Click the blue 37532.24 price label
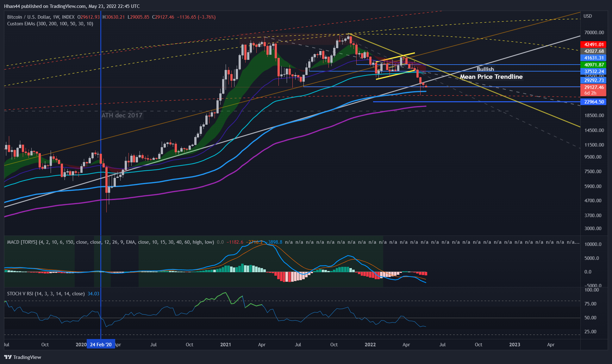Image resolution: width=612 pixels, height=364 pixels. pos(594,72)
